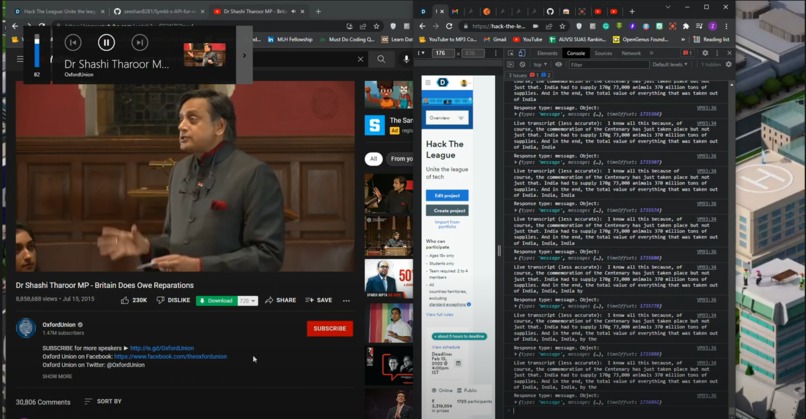Open the Reading list

coord(711,39)
